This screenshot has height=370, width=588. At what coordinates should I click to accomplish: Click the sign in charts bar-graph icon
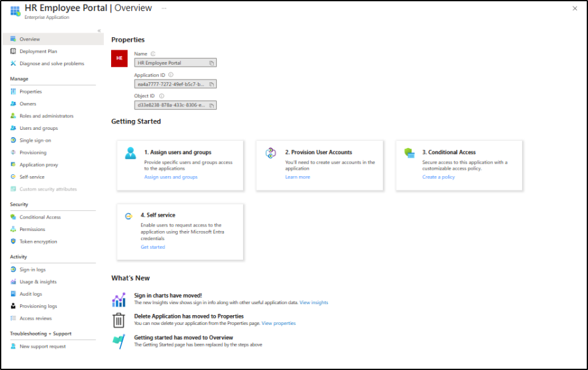pos(118,300)
